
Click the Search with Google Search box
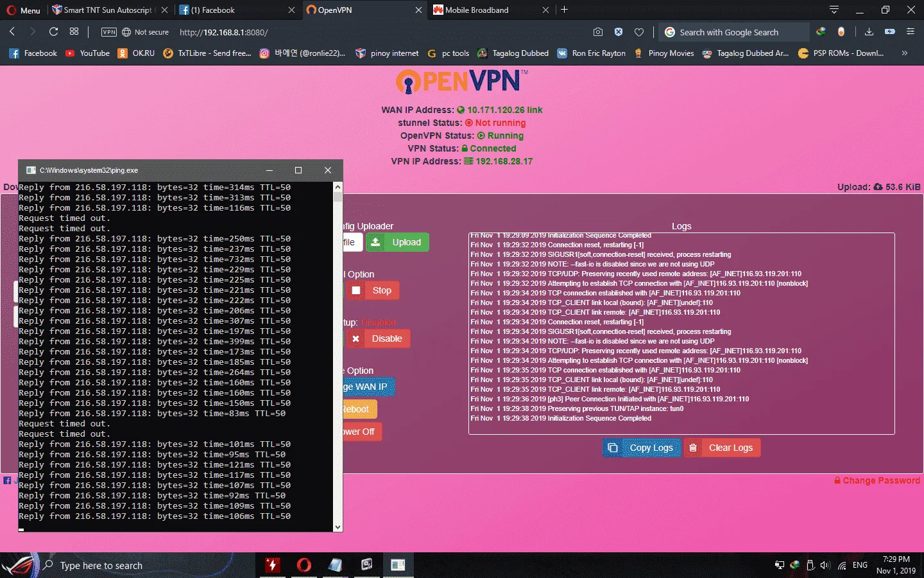point(735,32)
